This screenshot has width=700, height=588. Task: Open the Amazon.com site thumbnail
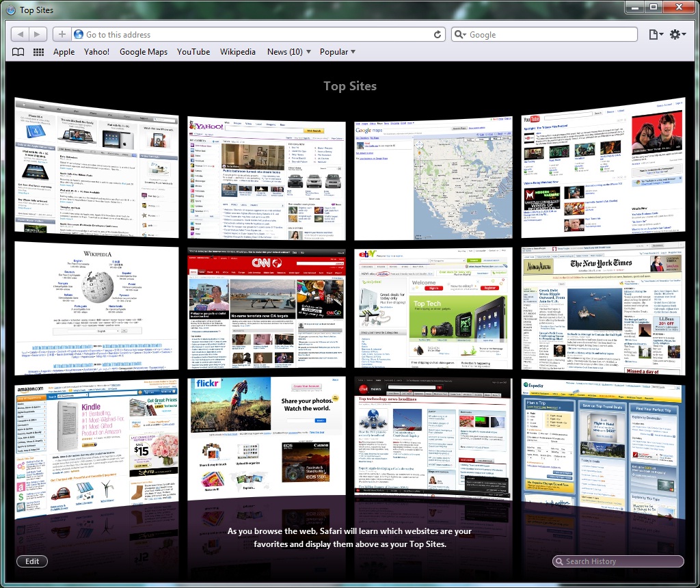(x=96, y=449)
